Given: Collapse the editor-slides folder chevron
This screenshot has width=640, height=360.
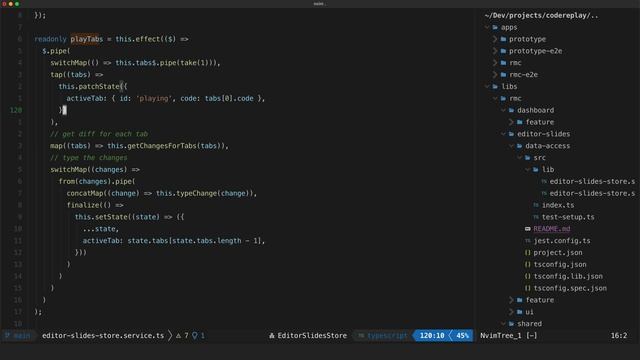Looking at the screenshot, I should click(x=503, y=134).
